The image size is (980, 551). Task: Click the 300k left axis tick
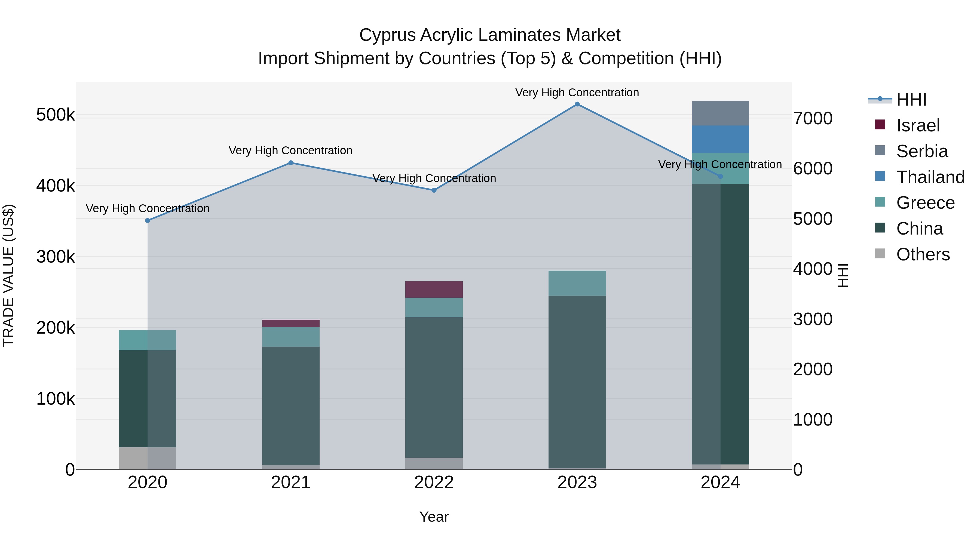pos(56,257)
